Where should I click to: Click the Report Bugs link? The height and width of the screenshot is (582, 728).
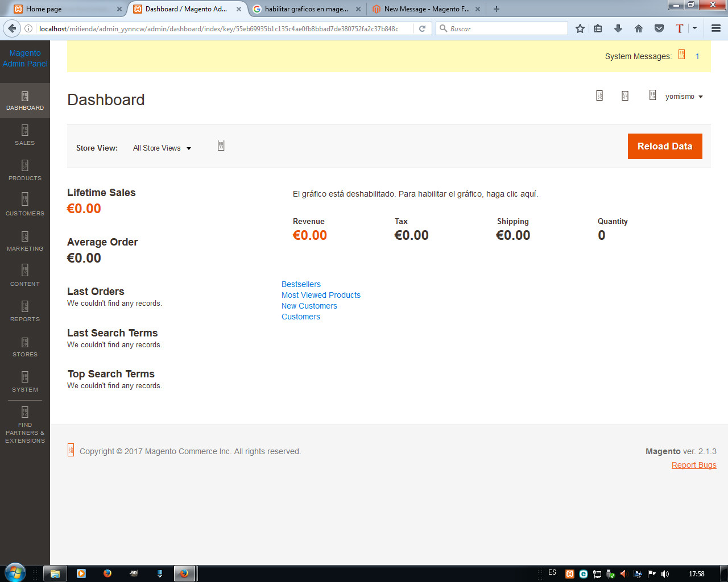point(693,465)
